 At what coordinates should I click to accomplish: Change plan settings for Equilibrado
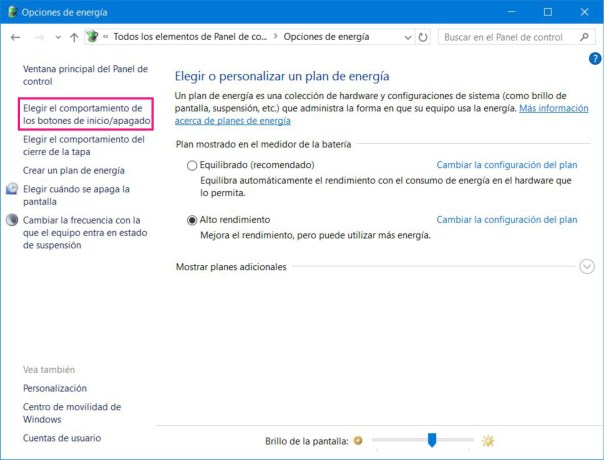point(507,165)
